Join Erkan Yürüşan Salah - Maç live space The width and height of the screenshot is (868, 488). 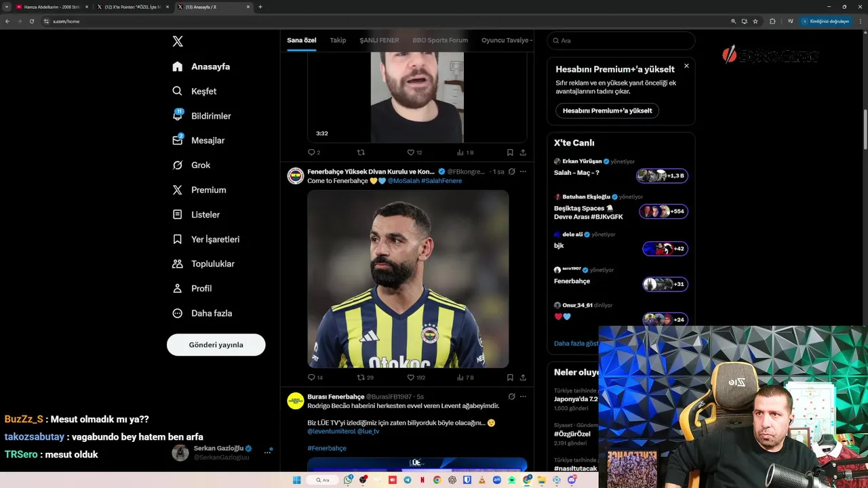(663, 176)
